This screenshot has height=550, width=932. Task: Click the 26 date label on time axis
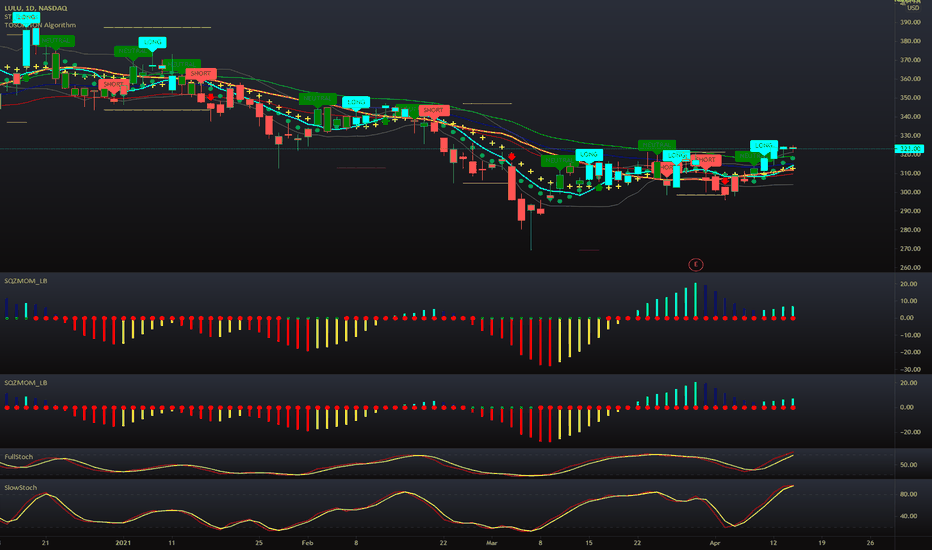870,543
